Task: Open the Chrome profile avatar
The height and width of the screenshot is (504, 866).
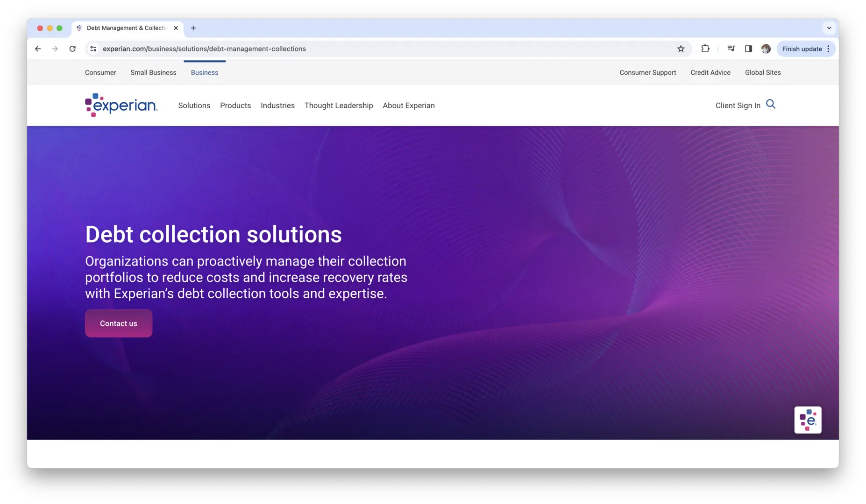Action: (x=766, y=49)
